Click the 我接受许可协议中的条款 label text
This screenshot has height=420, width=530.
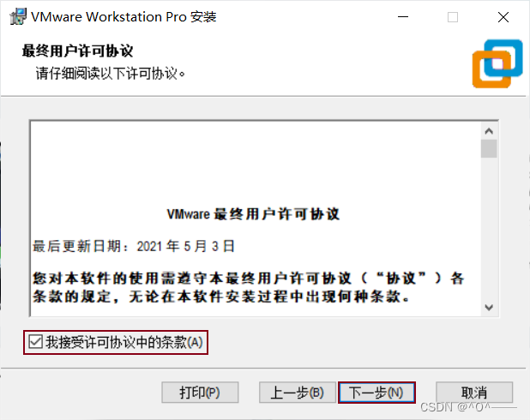(x=124, y=342)
